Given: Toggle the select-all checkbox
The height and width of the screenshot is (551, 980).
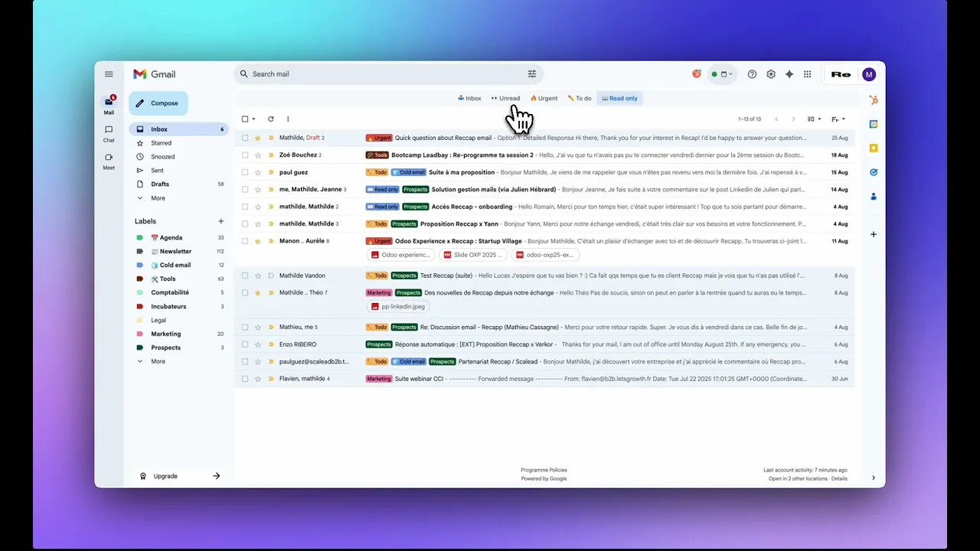Looking at the screenshot, I should tap(245, 119).
